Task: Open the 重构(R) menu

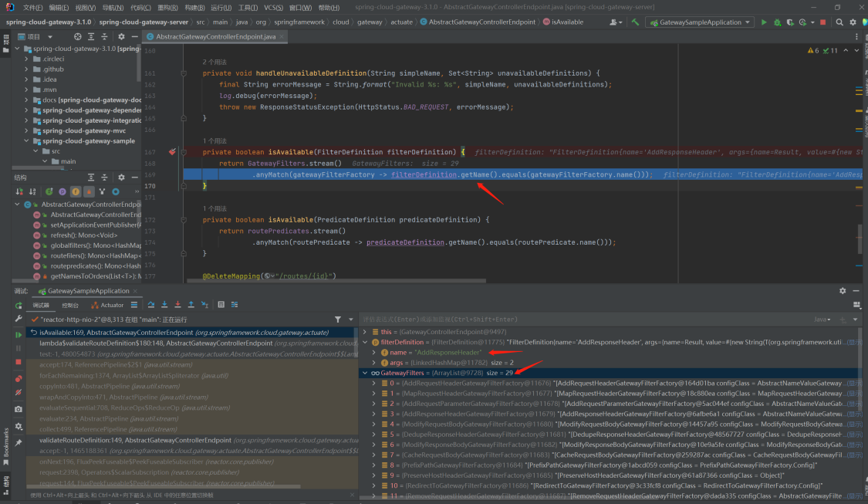Action: [x=167, y=7]
